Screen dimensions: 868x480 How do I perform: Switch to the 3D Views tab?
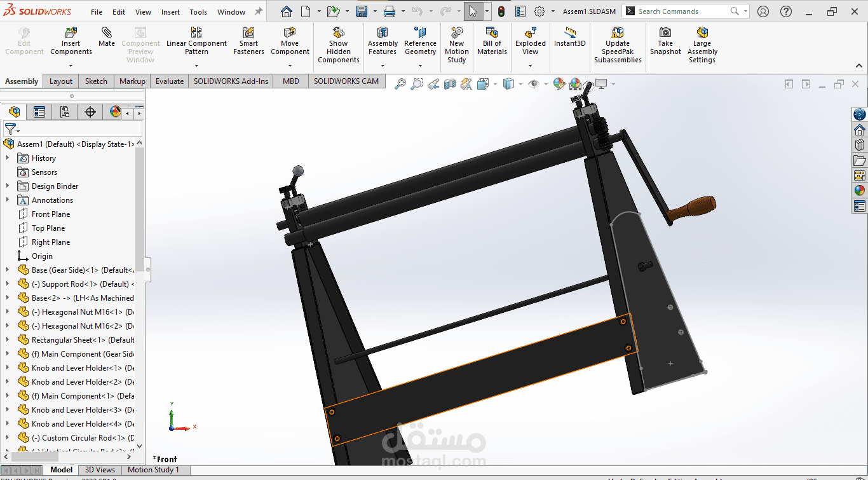pos(100,470)
